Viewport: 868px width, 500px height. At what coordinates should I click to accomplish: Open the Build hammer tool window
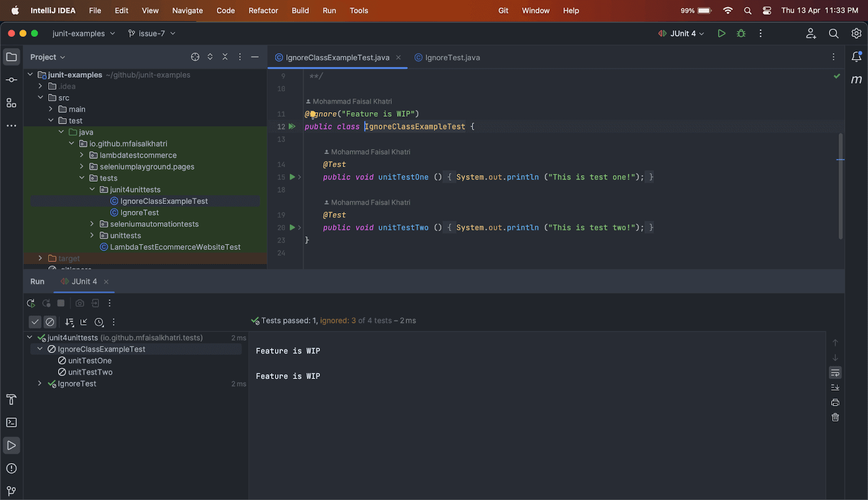coord(11,400)
